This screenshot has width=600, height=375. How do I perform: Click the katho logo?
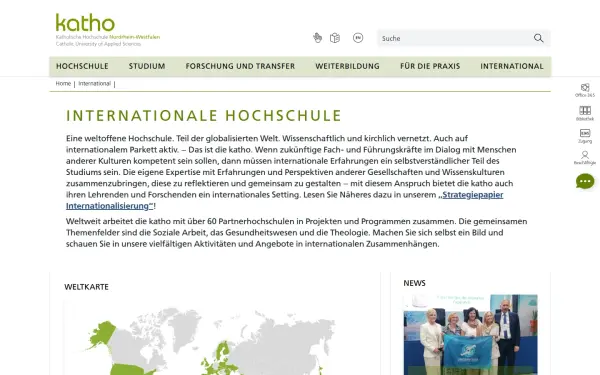108,30
